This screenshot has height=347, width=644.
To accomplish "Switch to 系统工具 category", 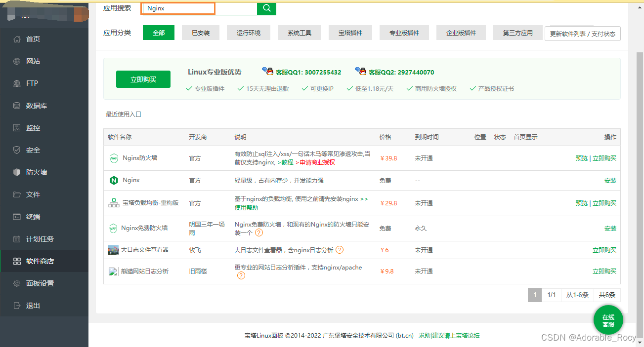I will pos(300,33).
